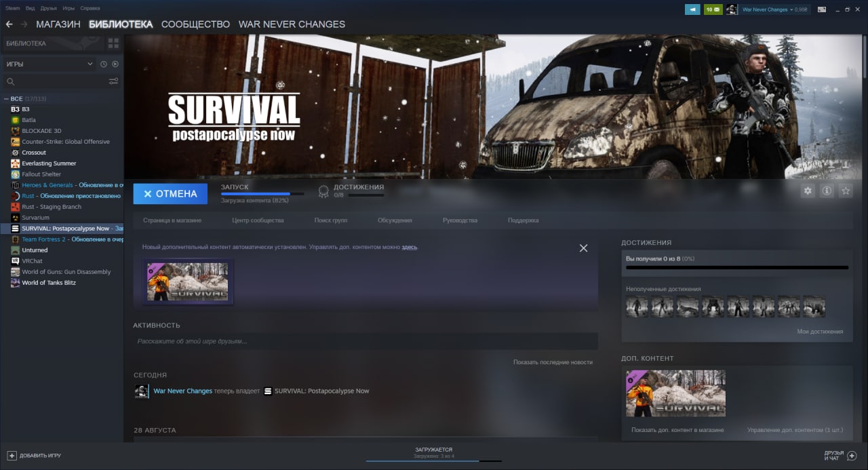Click the first unearned achievement icon
Screen dimensions: 868x470
637,307
